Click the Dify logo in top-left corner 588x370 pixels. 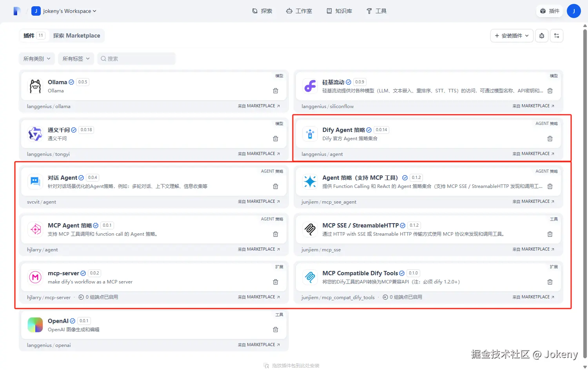16,11
